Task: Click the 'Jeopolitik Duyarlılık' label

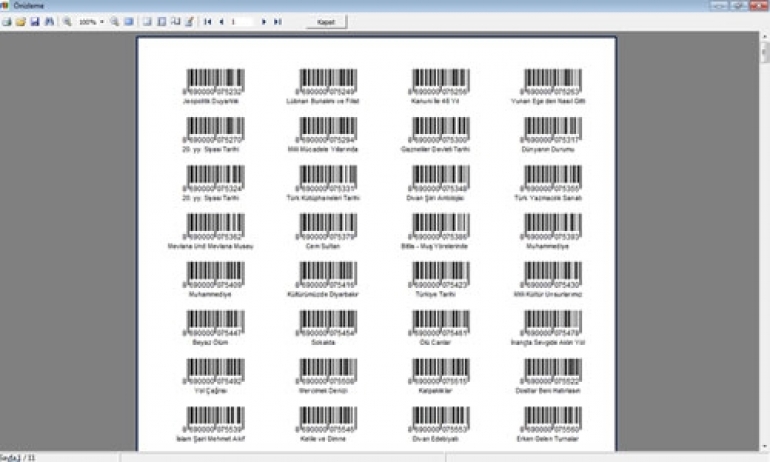Action: click(211, 101)
